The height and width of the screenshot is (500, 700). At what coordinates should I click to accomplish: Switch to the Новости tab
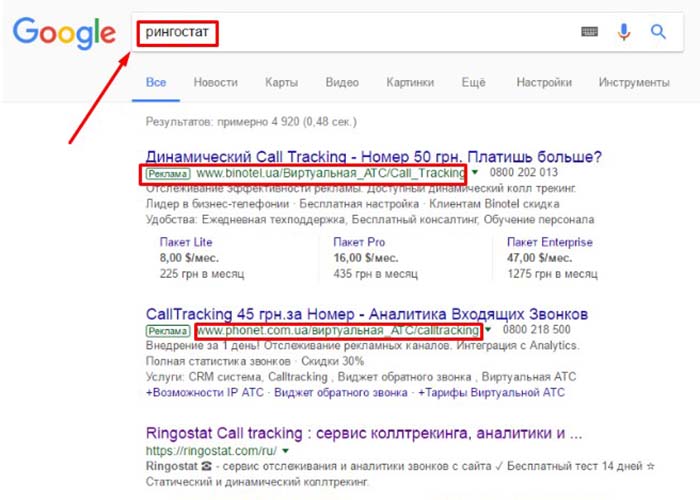tap(216, 83)
